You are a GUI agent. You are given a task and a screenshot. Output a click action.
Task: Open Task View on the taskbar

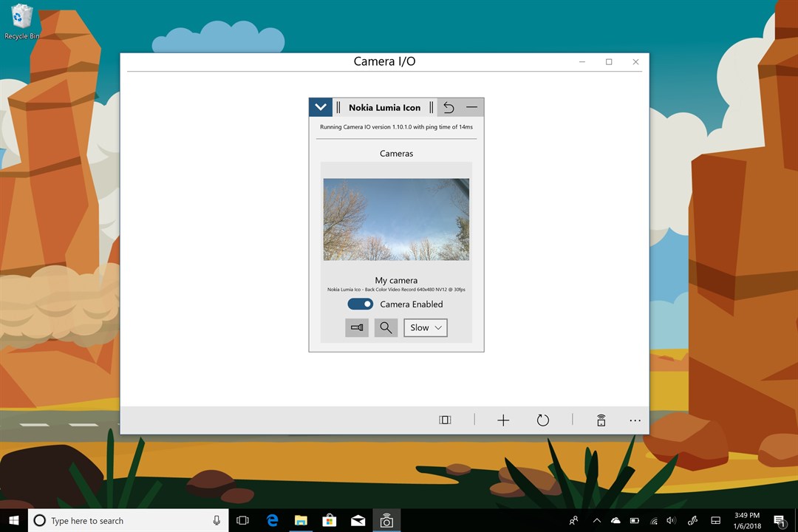(x=243, y=520)
